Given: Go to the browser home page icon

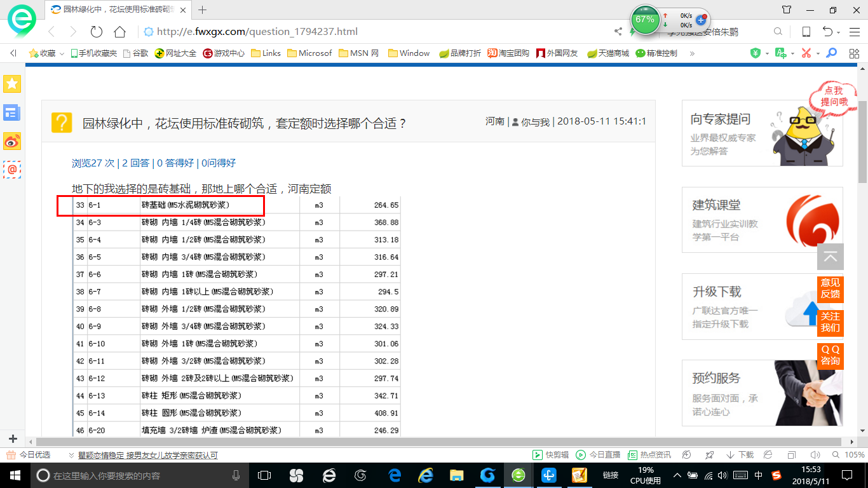Looking at the screenshot, I should click(x=119, y=32).
